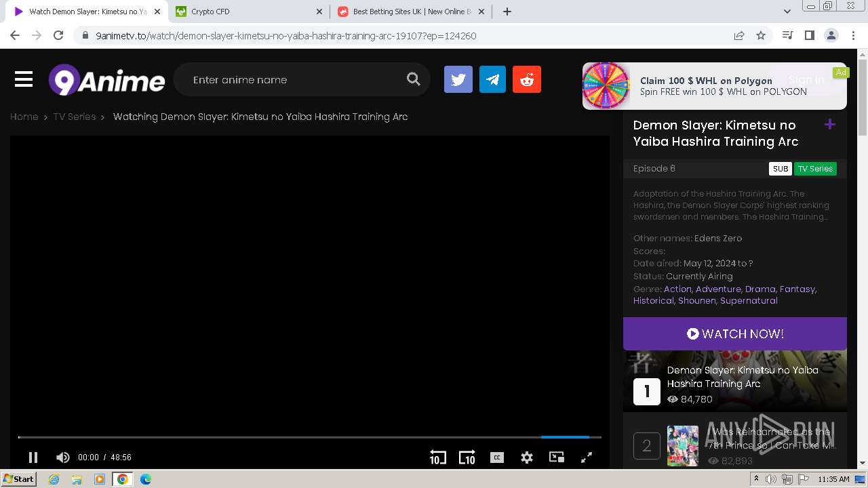Browse the Historical genre link

(654, 300)
